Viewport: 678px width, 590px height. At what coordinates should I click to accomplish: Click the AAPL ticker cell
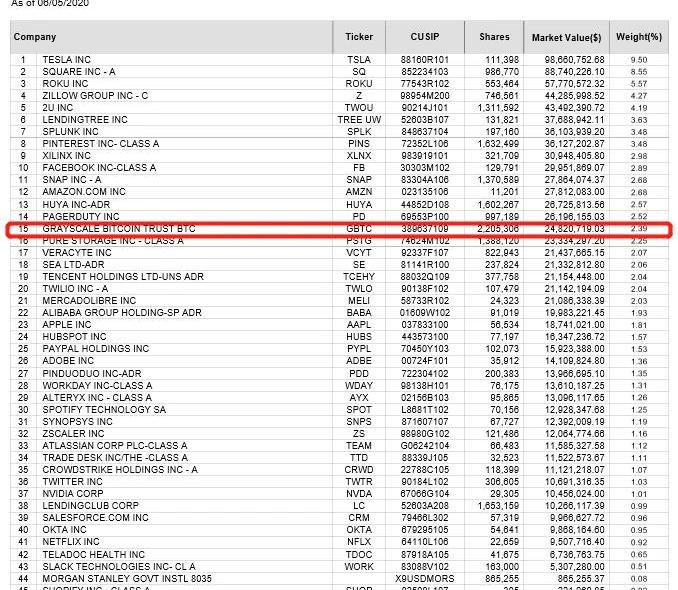[x=359, y=325]
